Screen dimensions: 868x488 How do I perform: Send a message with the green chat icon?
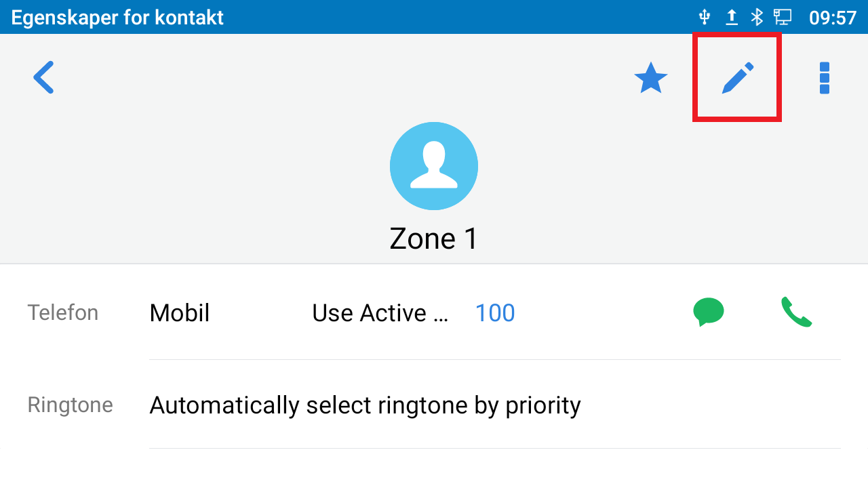pyautogui.click(x=708, y=312)
